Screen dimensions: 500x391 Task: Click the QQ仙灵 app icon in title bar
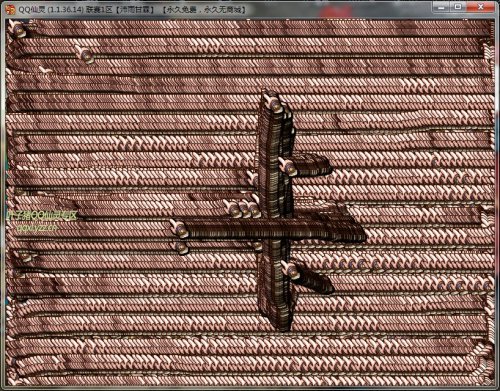(11, 9)
